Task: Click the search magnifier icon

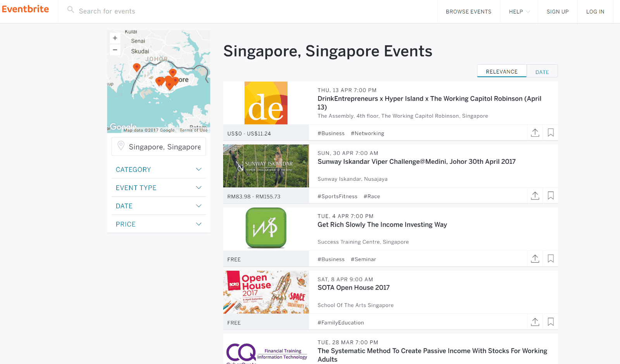Action: [71, 10]
